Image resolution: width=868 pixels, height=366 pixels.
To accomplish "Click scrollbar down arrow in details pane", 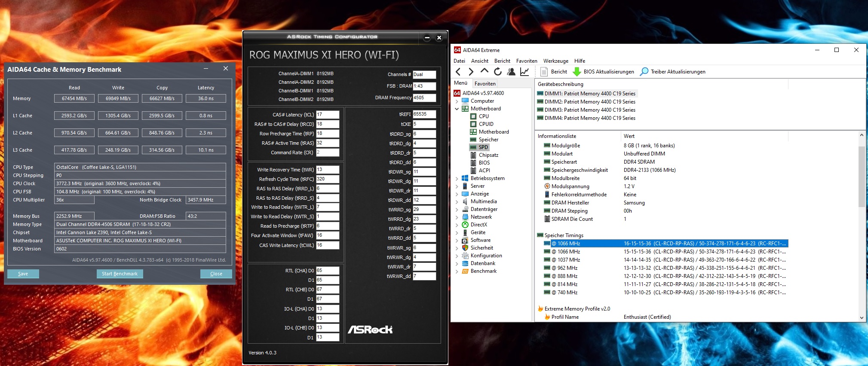I will pyautogui.click(x=862, y=318).
